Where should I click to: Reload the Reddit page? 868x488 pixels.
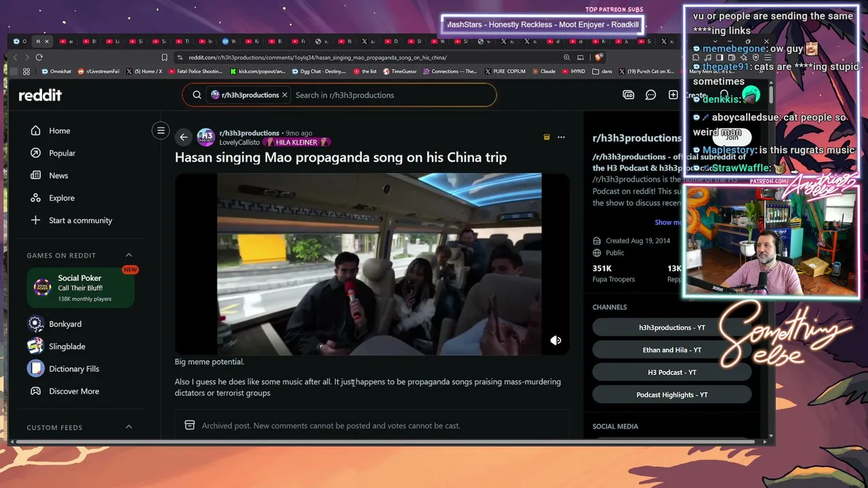(x=39, y=58)
